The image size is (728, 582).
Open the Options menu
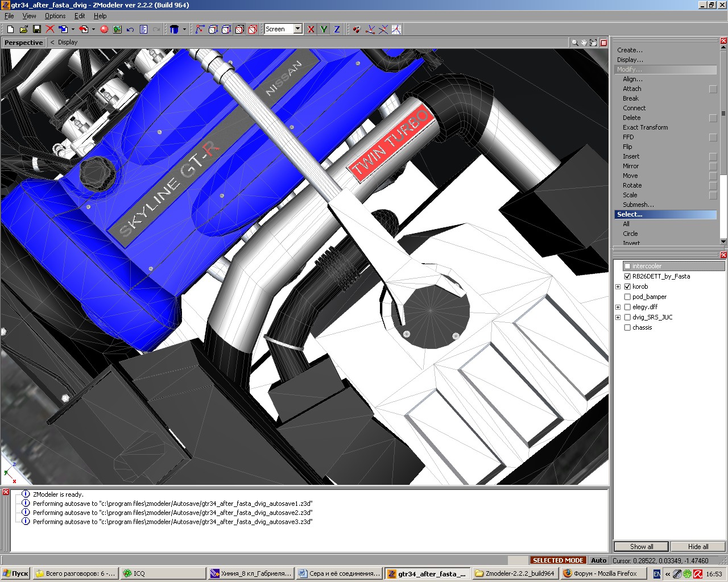(x=55, y=16)
